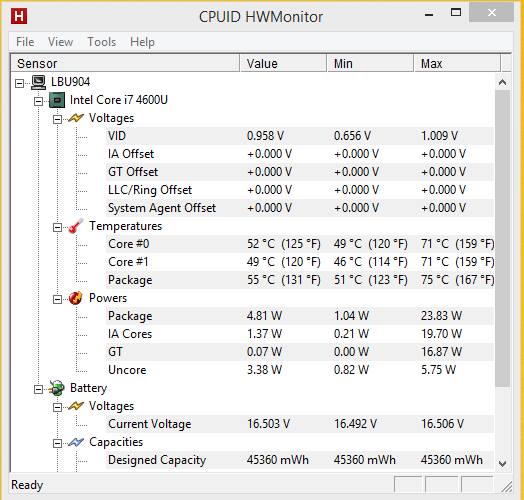Select the GT Offset row
524x500 pixels.
(300, 172)
